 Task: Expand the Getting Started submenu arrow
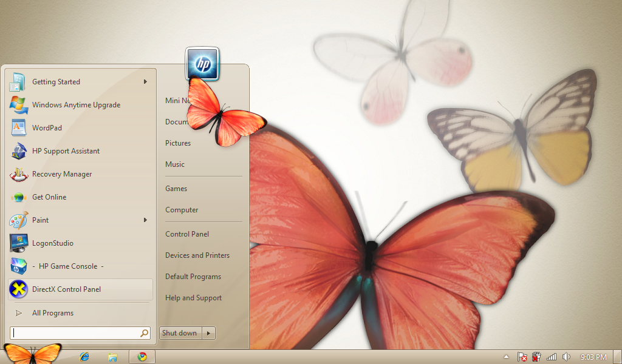[145, 82]
